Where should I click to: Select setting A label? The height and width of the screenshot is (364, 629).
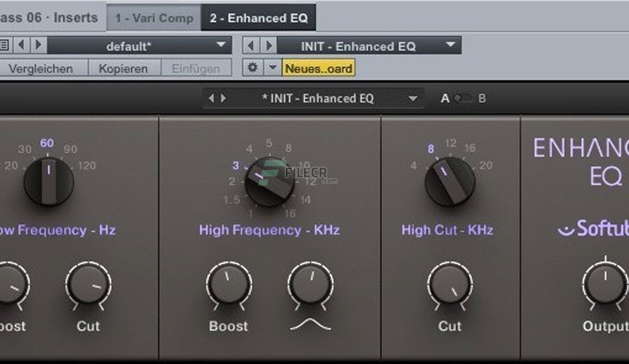coord(445,99)
